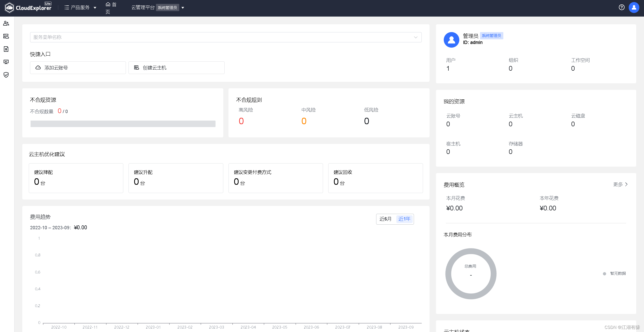644x332 pixels.
Task: Open the operations analysis sidebar icon
Action: coord(6,62)
